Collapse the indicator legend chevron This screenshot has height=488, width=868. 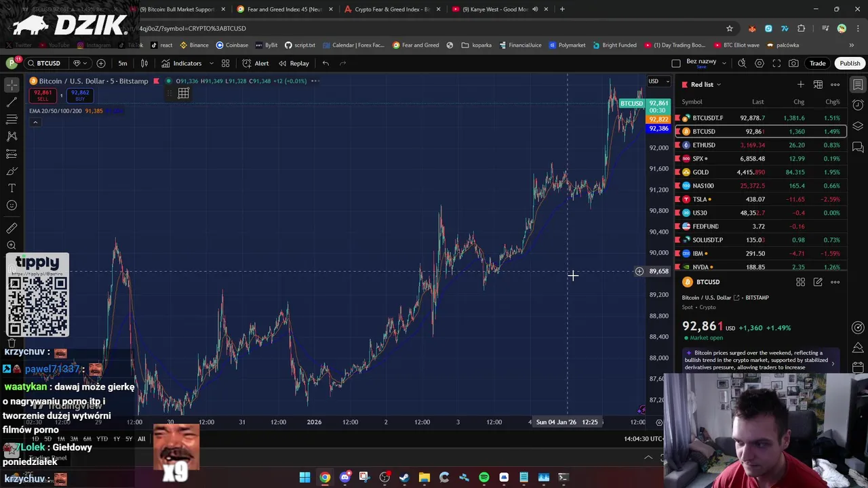(35, 122)
